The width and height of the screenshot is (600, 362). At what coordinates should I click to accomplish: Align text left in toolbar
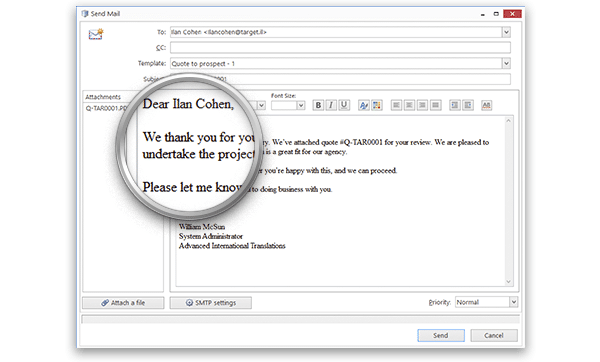(x=396, y=105)
